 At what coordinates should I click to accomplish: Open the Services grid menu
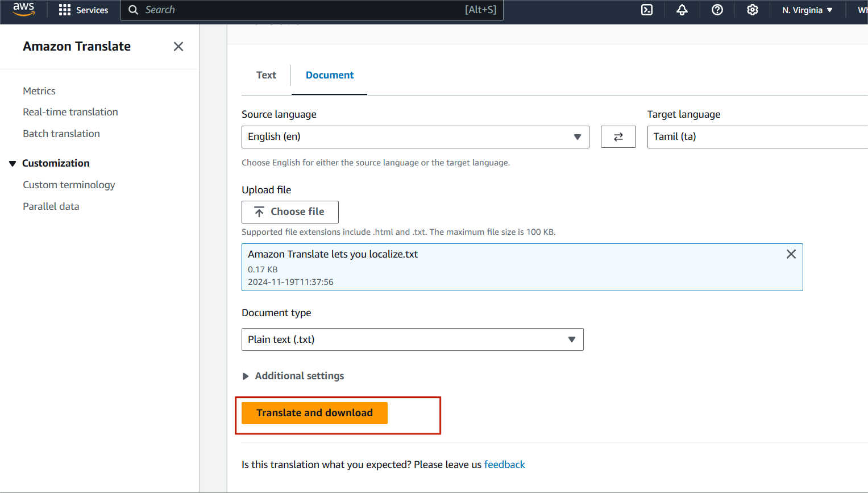pos(65,10)
